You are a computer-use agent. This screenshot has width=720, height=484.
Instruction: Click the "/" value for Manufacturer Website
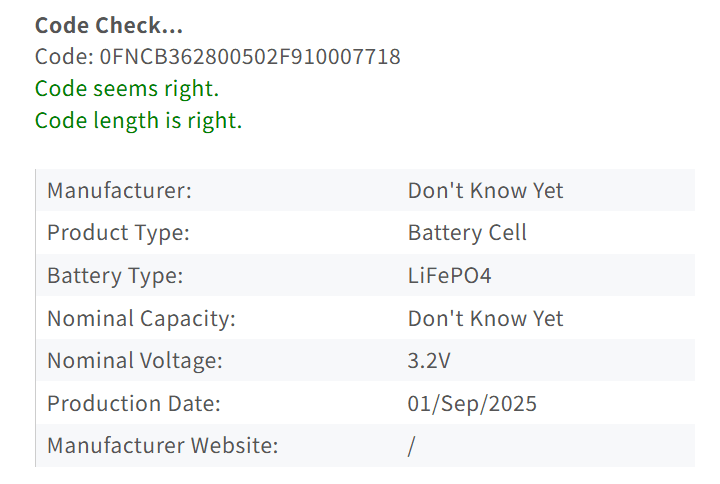411,446
